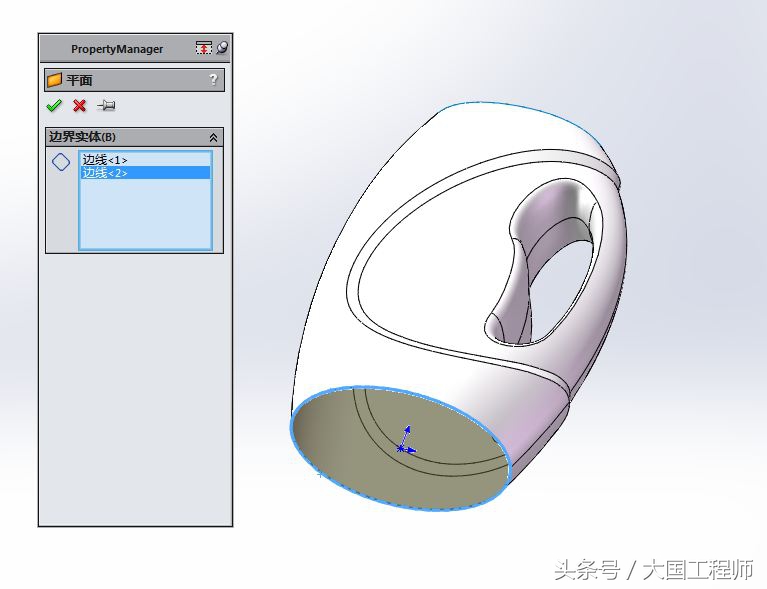This screenshot has width=767, height=589.
Task: Collapse the 边界实体(B) section
Action: 213,137
